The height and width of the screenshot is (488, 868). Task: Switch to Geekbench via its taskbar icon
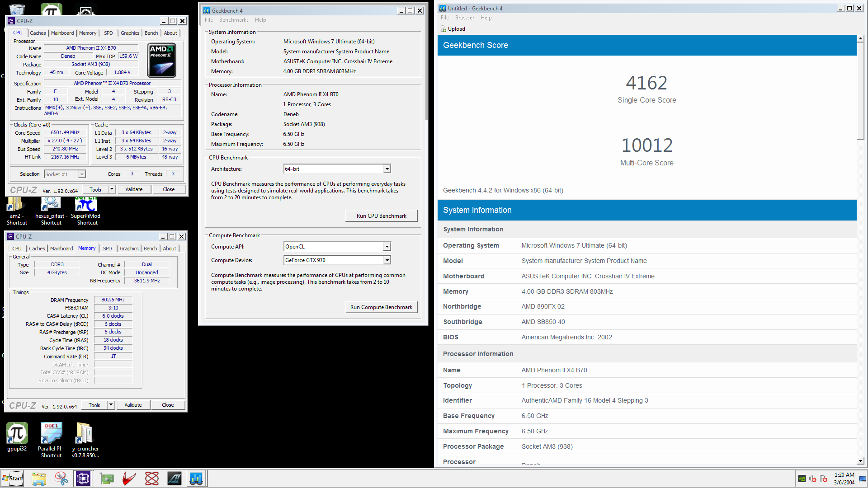click(196, 479)
